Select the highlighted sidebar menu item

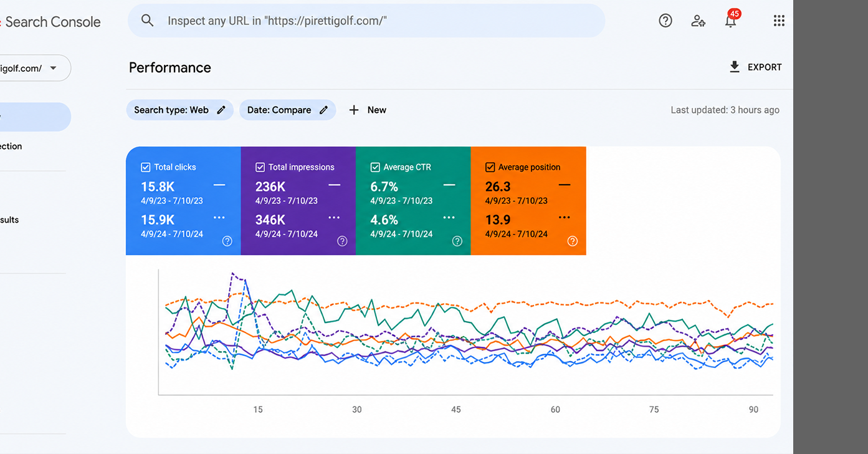[x=36, y=117]
